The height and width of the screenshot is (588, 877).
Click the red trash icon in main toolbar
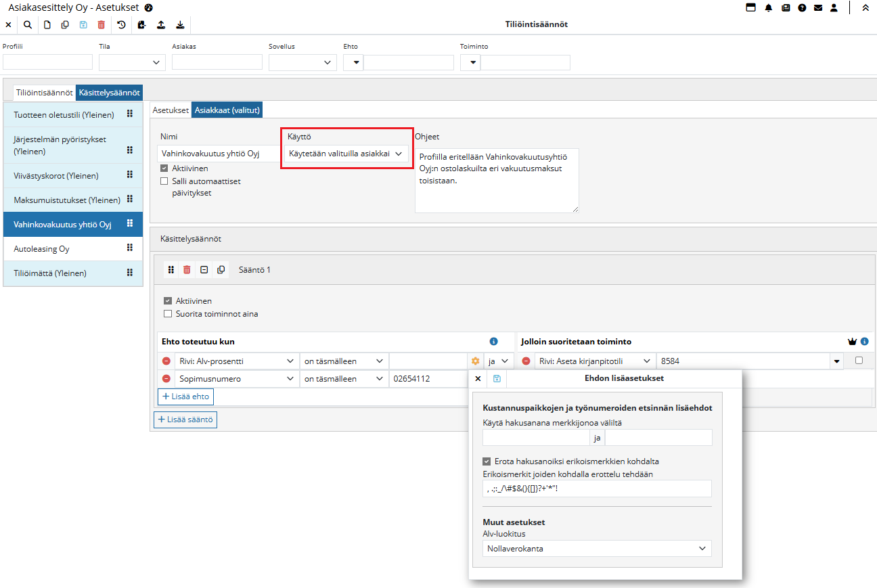coord(102,25)
